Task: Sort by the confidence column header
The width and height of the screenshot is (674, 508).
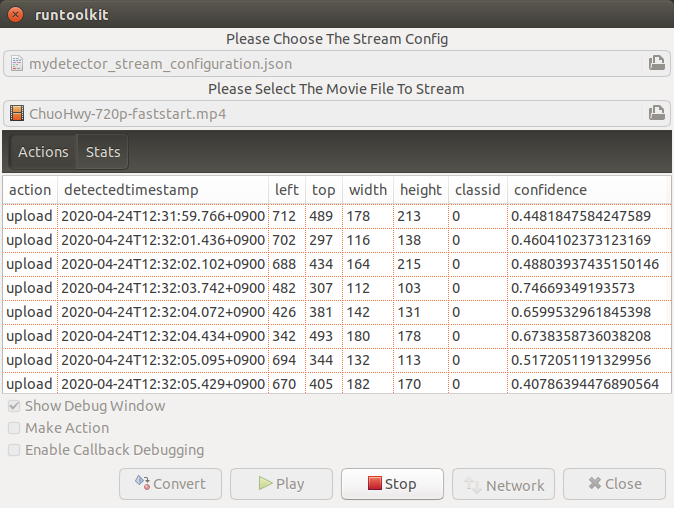Action: (x=587, y=190)
